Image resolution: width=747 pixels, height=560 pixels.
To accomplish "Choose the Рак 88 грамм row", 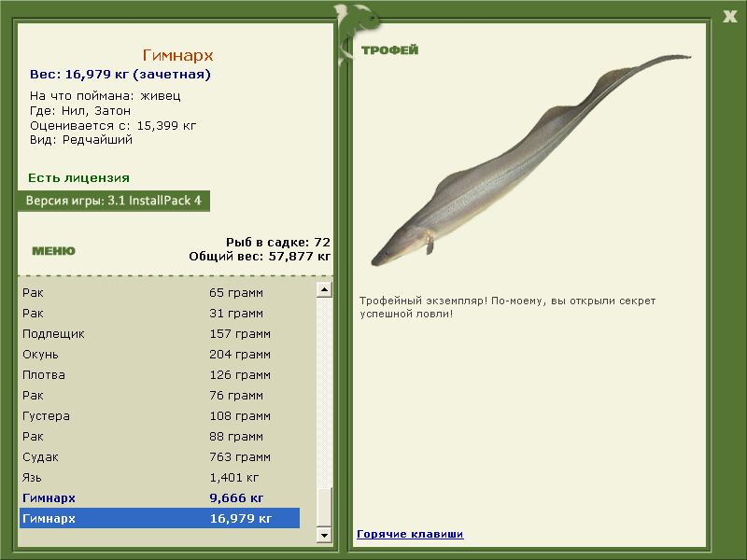I will (x=159, y=437).
